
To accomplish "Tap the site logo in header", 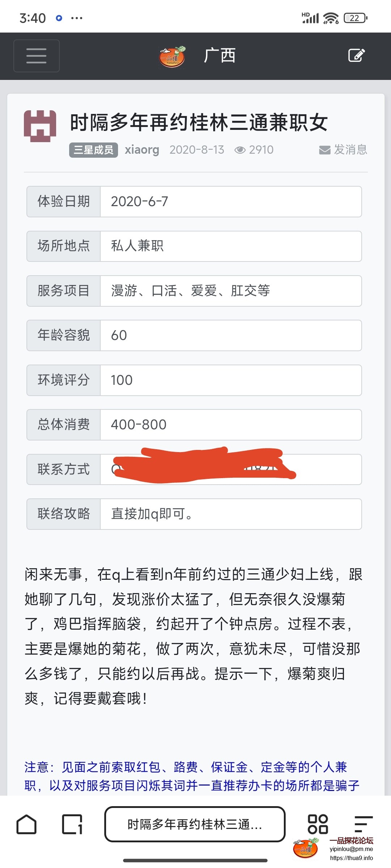I will tap(172, 56).
